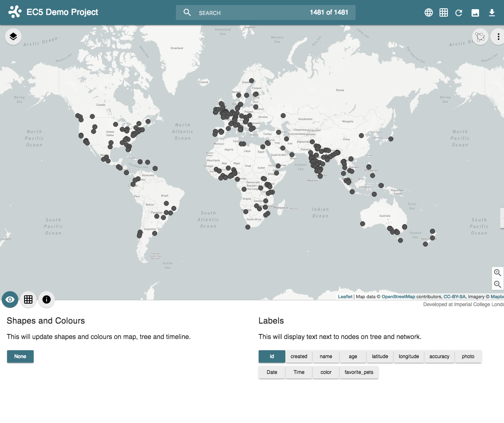Screen dimensions: 504x423
Task: Open the table grid view in header
Action: click(444, 12)
